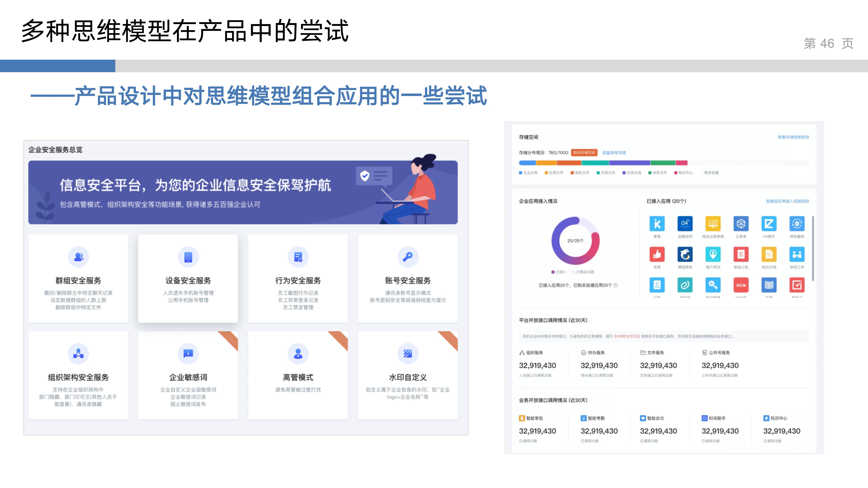Click the 企业安全服务总览 heading
Viewport: 868px width, 488px height.
[x=55, y=150]
